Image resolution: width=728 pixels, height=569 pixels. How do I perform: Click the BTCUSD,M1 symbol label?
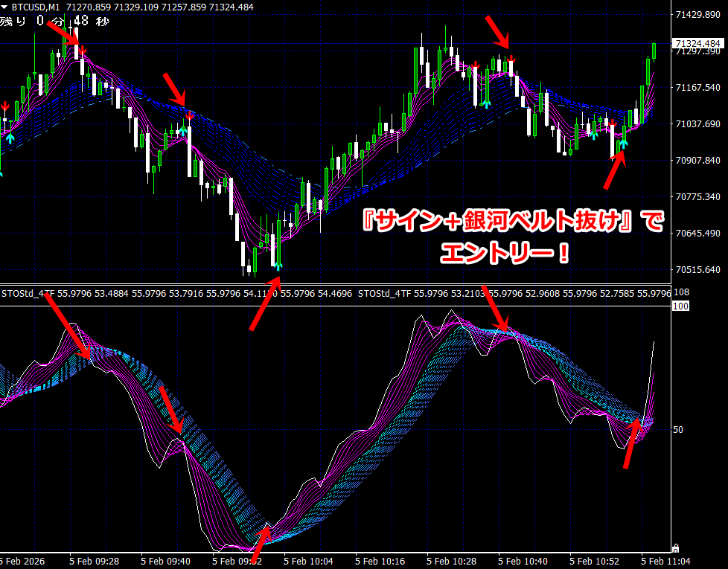pyautogui.click(x=36, y=7)
